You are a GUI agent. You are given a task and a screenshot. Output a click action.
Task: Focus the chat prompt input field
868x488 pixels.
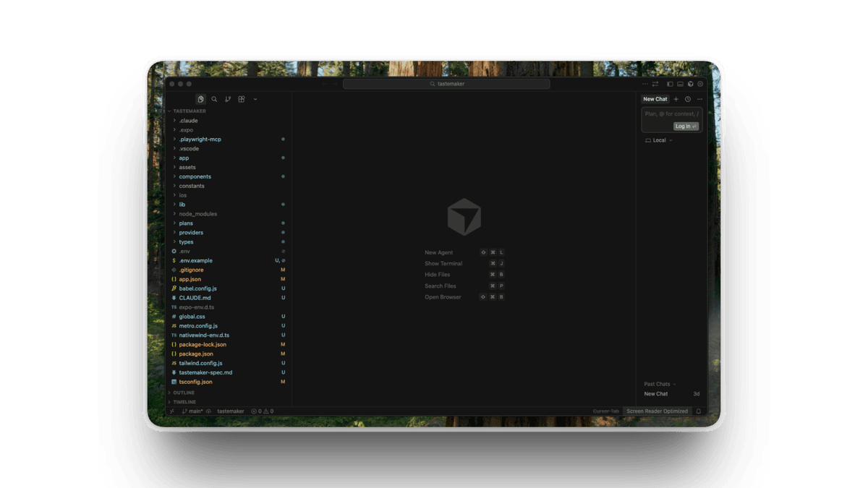tap(671, 114)
